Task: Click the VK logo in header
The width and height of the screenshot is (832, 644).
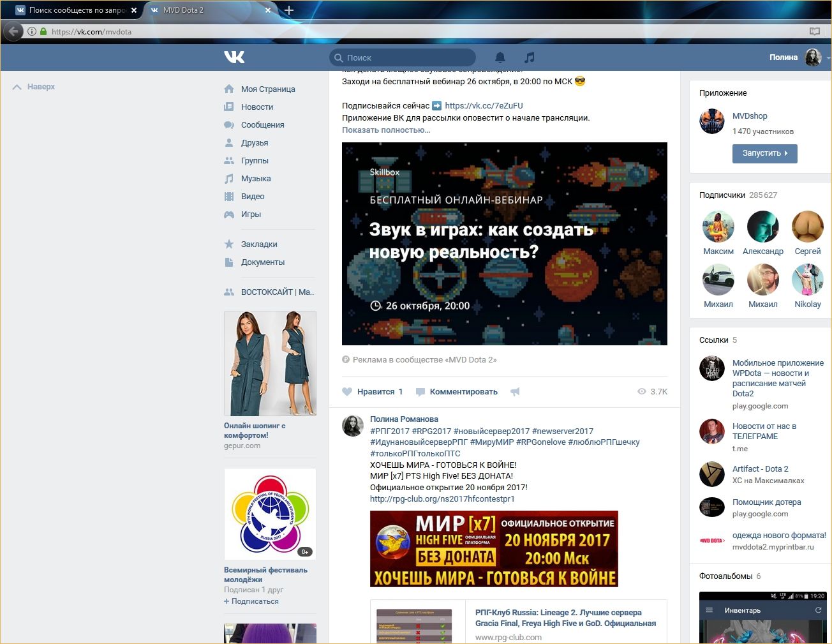Action: pyautogui.click(x=234, y=57)
